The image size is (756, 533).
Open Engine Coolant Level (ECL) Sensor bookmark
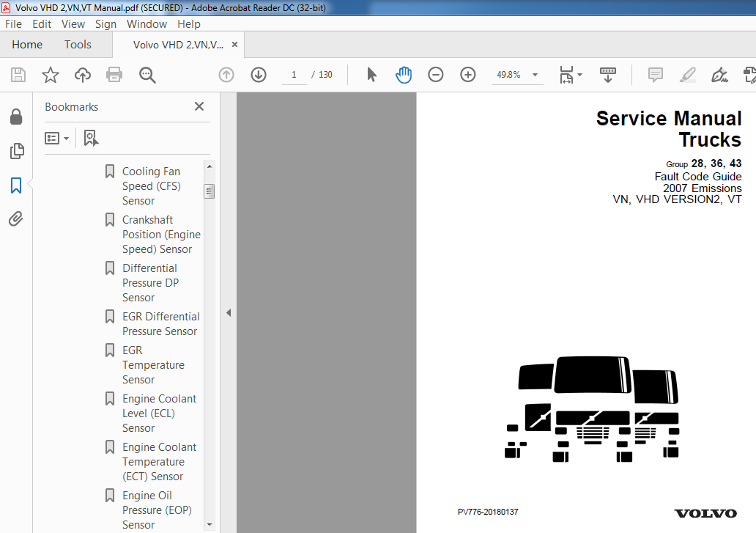point(159,413)
